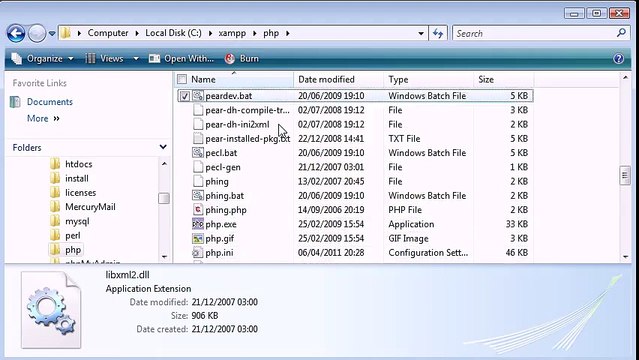Click libxml2.dll preview thumbnail

click(51, 310)
